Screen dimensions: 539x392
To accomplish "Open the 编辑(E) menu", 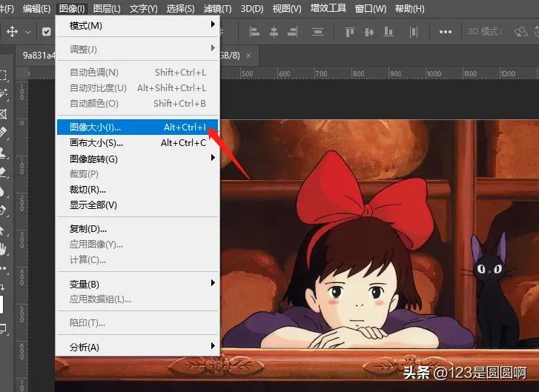I will [x=36, y=8].
